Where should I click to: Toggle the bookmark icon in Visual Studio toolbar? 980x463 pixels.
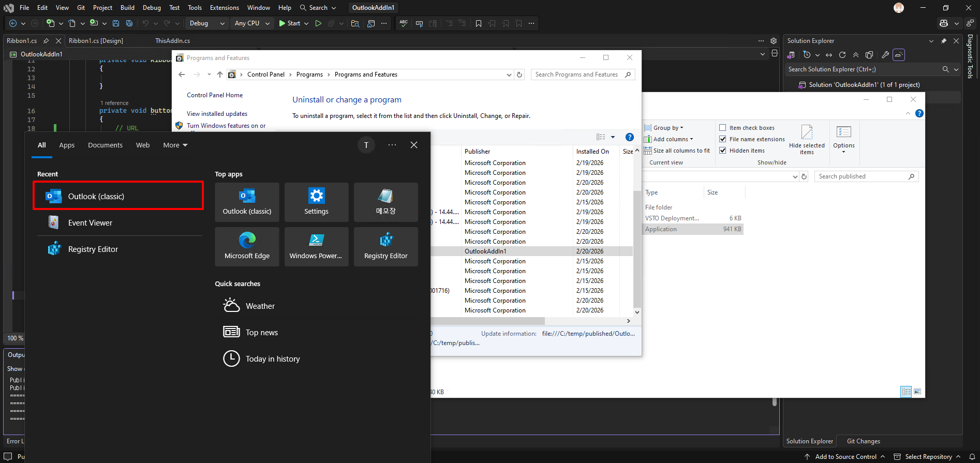(479, 23)
